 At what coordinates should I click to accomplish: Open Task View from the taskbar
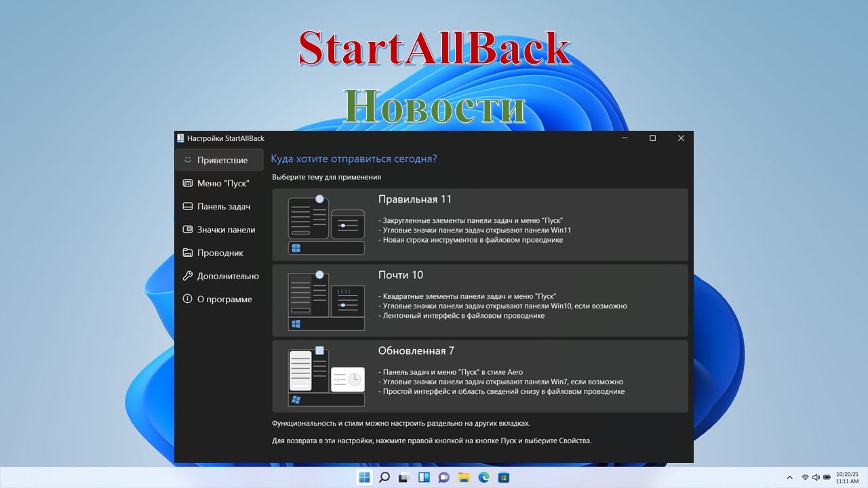(404, 477)
